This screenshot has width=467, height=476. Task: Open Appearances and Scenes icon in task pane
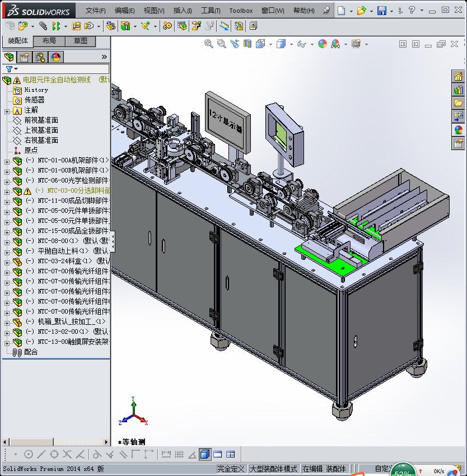(x=458, y=129)
